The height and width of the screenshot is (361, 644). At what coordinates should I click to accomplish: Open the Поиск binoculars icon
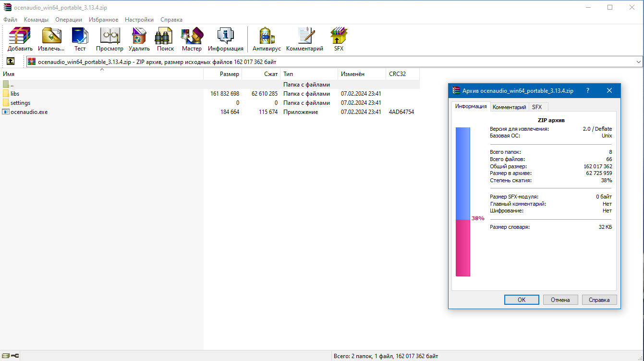point(165,39)
